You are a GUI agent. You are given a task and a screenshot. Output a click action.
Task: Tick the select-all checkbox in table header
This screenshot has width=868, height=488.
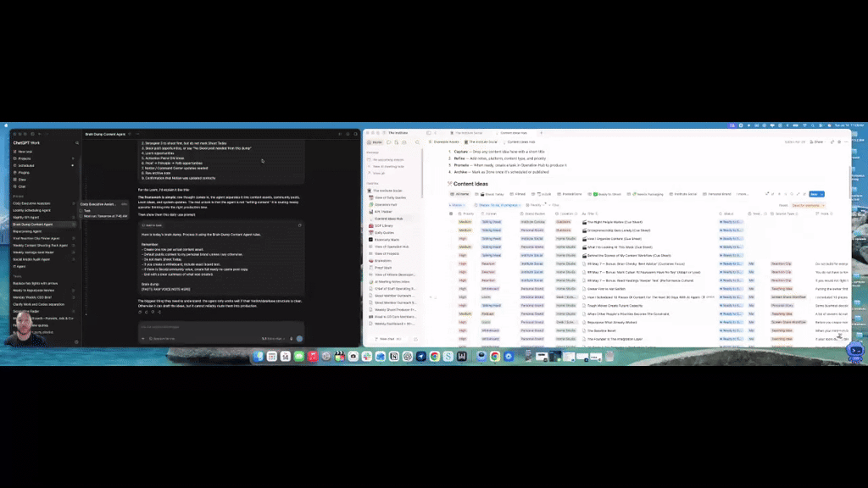click(x=451, y=213)
